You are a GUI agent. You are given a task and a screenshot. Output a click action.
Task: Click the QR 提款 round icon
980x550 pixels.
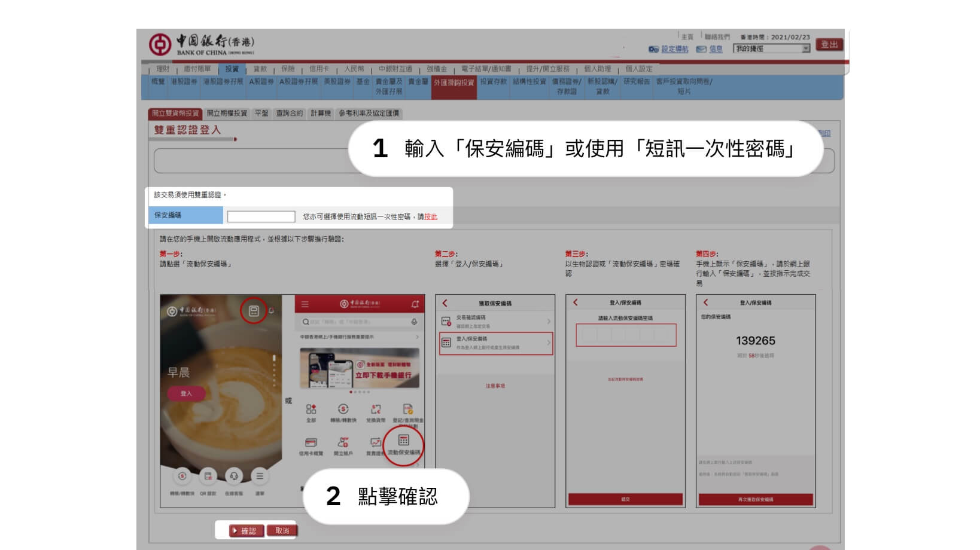click(208, 476)
